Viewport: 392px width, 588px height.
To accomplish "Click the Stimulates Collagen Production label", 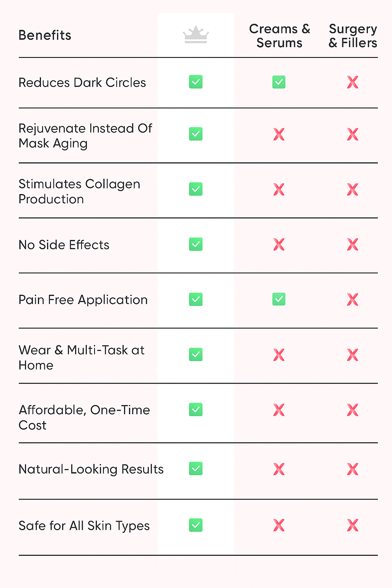I will pos(79,191).
